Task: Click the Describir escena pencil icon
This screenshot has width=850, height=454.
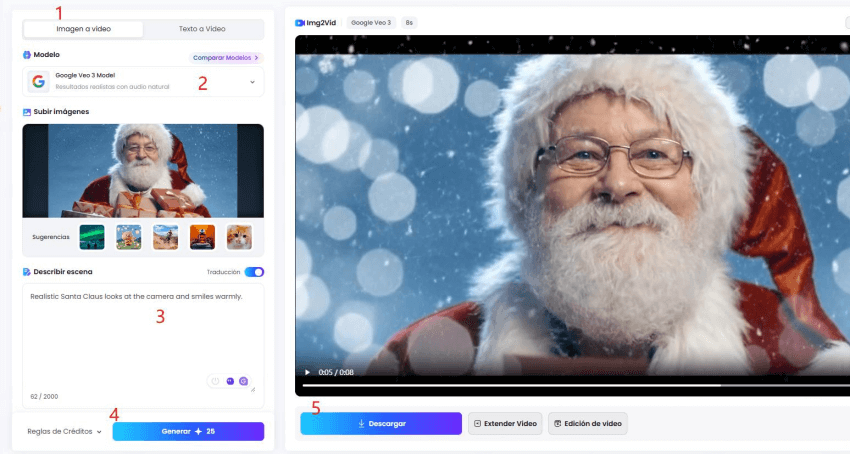Action: click(x=27, y=272)
